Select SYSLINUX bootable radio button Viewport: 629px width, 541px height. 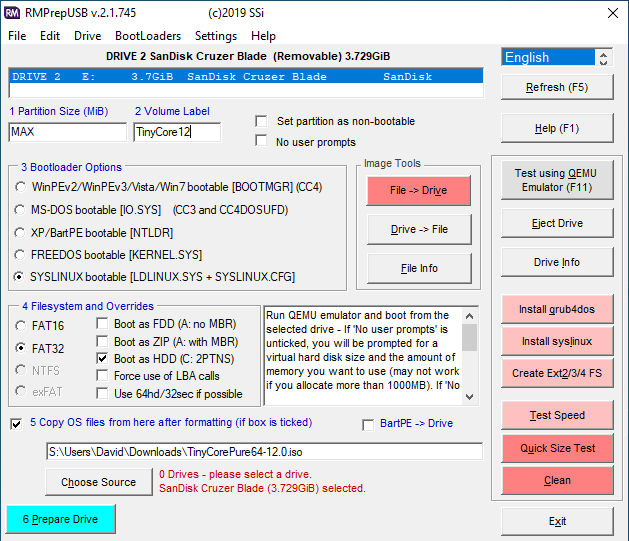coord(18,277)
